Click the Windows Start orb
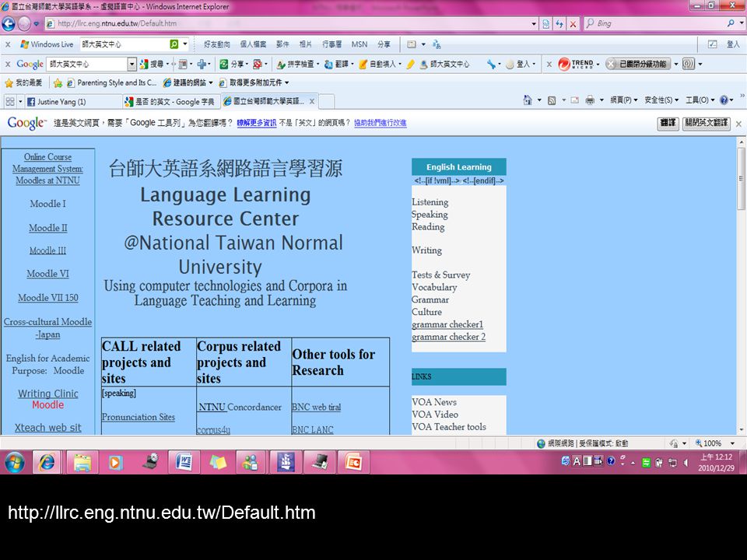The width and height of the screenshot is (747, 560). tap(14, 462)
